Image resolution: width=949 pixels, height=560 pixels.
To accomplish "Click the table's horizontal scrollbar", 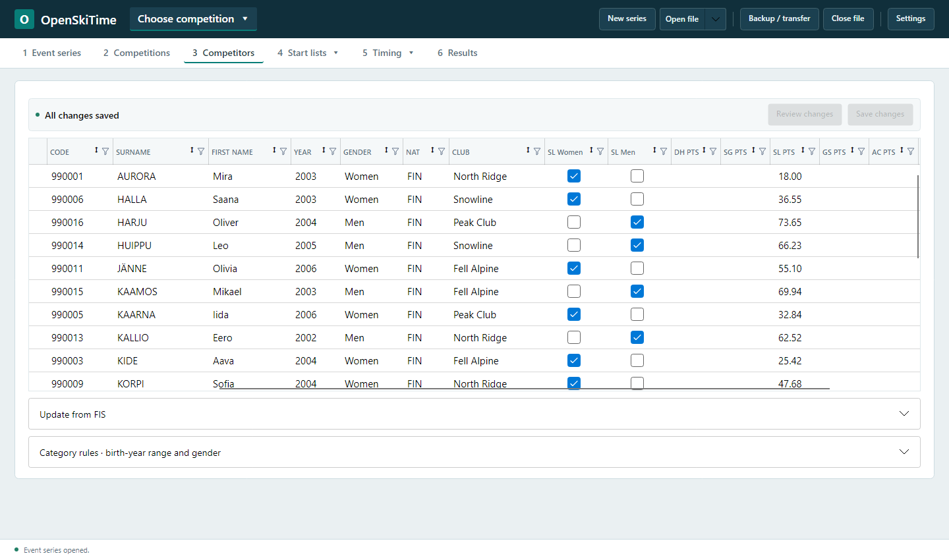I will [524, 389].
